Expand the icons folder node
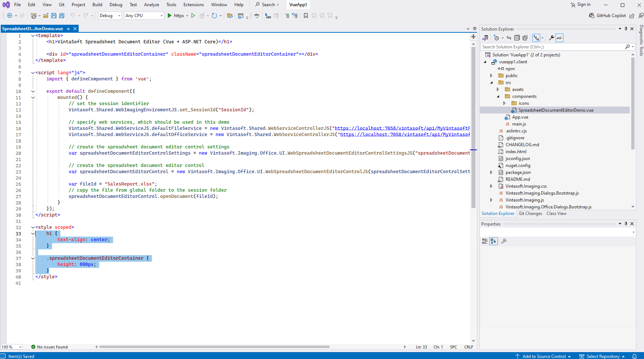644x359 pixels. (x=504, y=103)
